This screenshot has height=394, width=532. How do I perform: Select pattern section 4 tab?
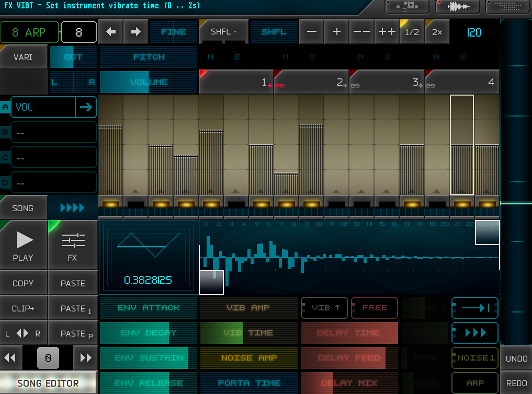462,82
